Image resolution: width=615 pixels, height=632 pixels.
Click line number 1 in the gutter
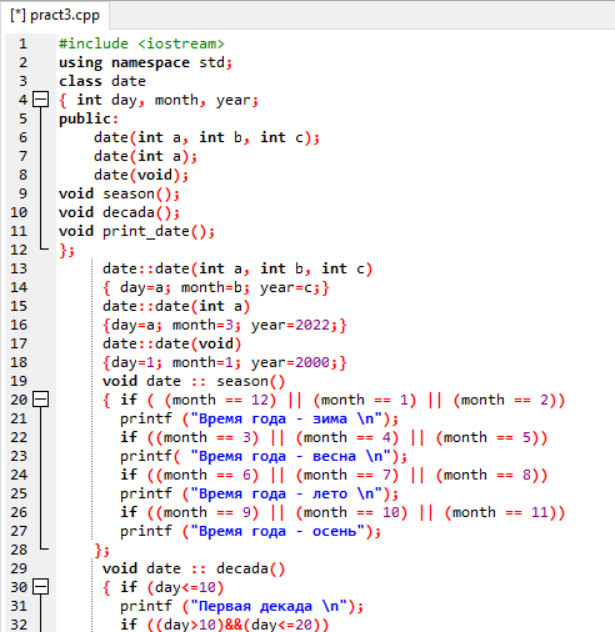[x=23, y=44]
